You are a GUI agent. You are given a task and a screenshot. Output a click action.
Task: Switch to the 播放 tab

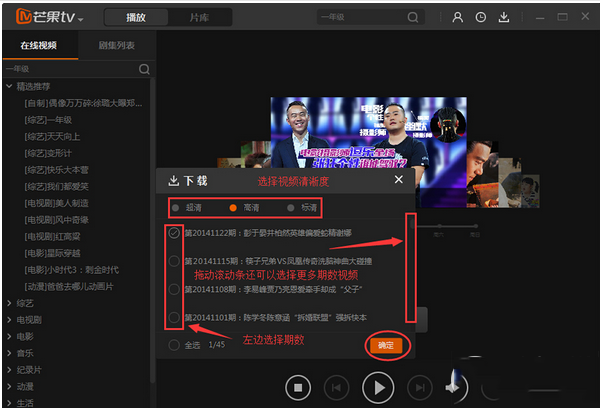pos(136,17)
